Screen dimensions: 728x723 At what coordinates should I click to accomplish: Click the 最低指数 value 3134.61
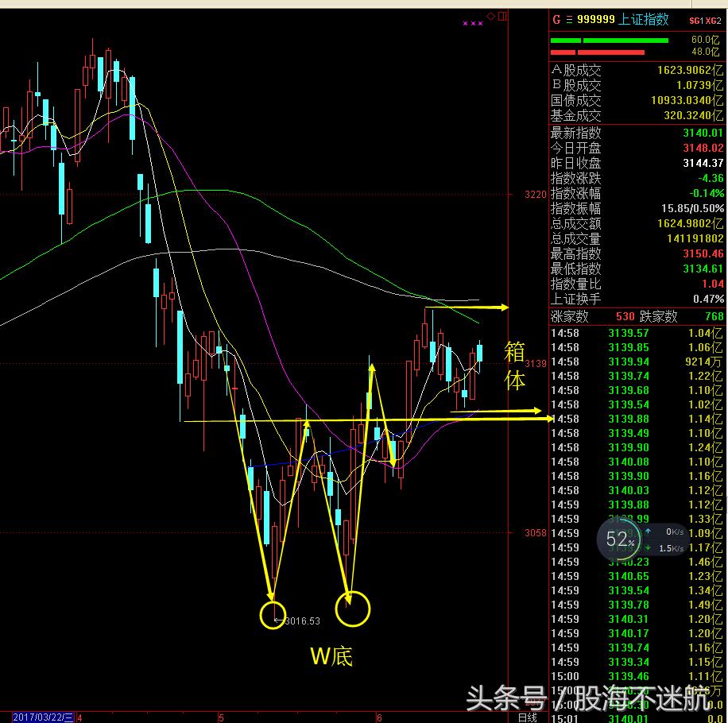(703, 269)
